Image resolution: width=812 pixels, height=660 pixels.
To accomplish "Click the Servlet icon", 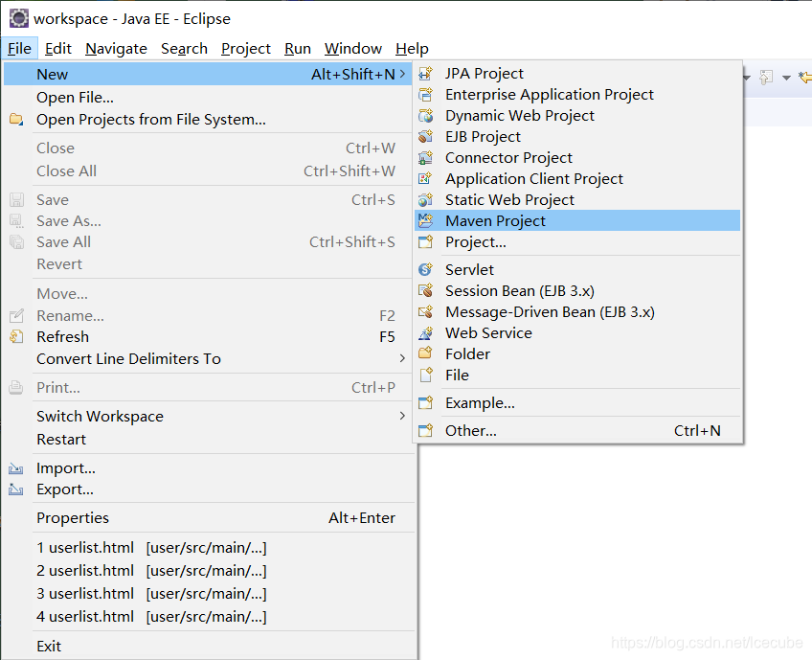I will (426, 269).
